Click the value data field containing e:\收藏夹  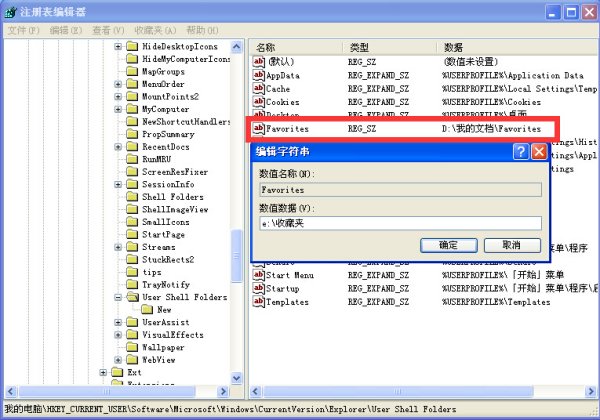coord(400,223)
